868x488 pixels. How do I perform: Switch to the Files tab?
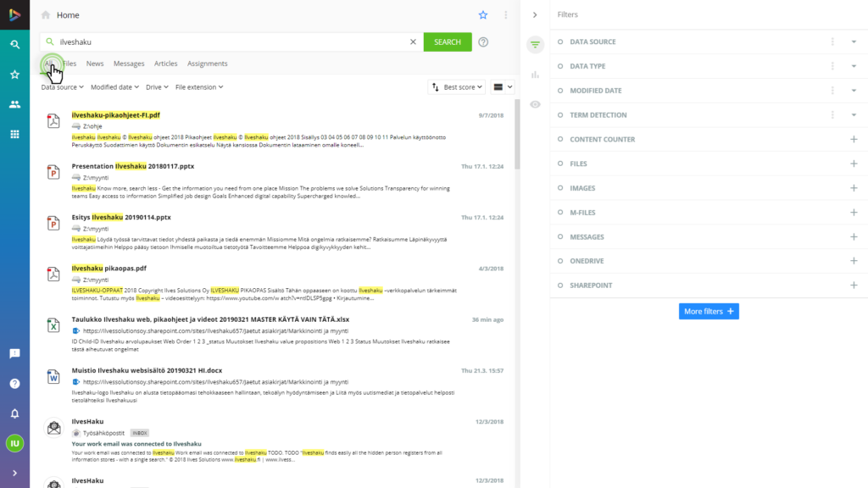pos(70,64)
